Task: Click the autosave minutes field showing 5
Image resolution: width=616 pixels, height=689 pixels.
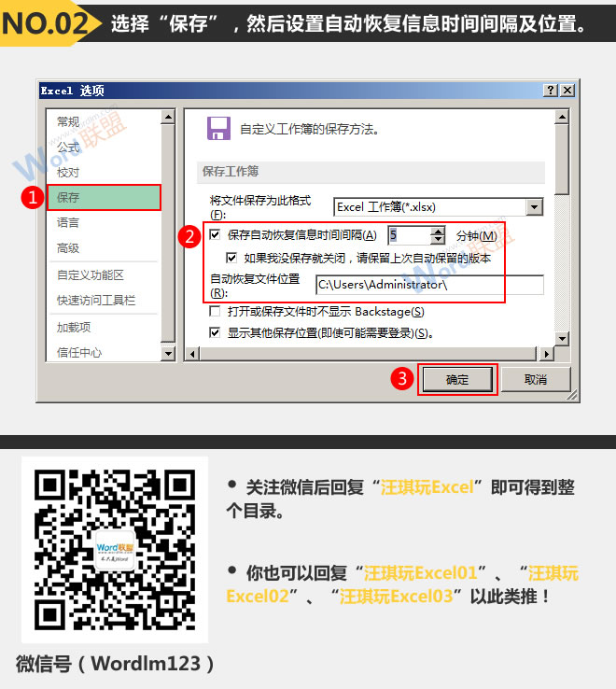Action: point(409,235)
